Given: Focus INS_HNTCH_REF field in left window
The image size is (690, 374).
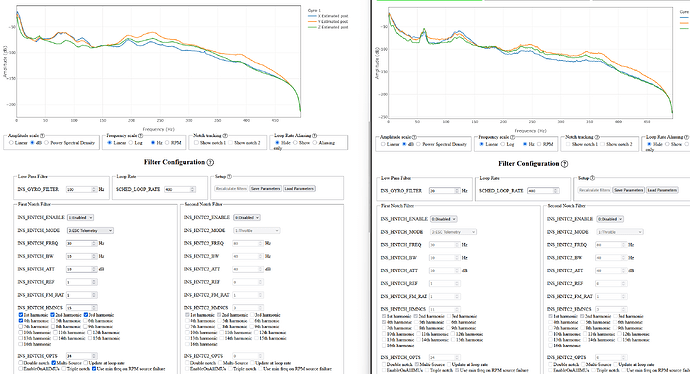Looking at the screenshot, I should click(81, 282).
